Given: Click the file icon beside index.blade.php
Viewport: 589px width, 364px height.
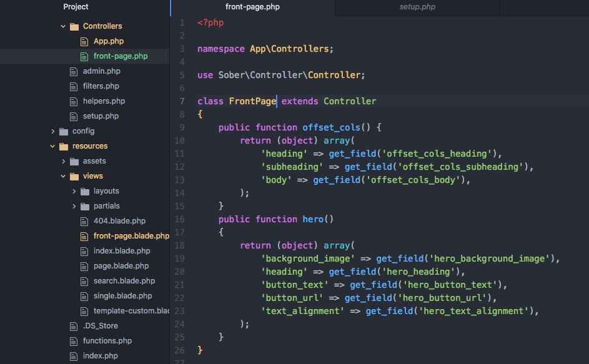Looking at the screenshot, I should coord(84,252).
